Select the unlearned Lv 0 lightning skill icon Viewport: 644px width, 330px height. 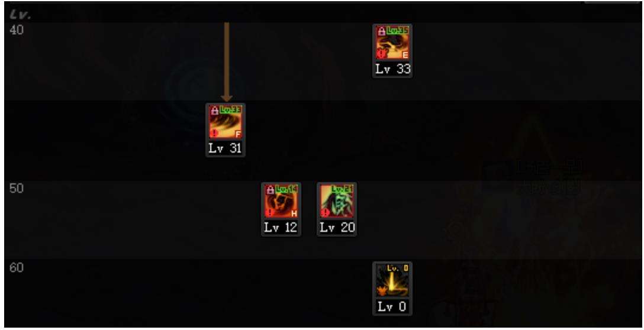pyautogui.click(x=392, y=281)
